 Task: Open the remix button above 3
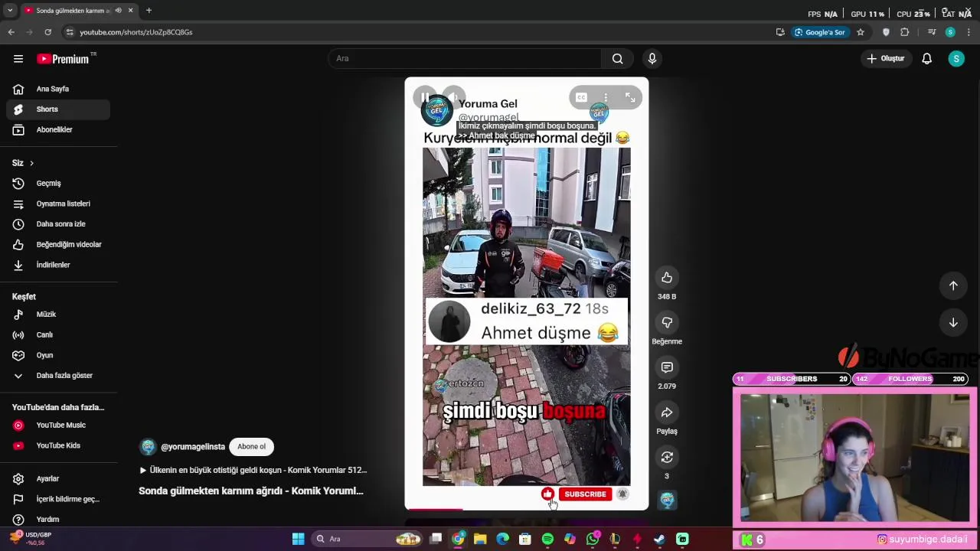667,457
